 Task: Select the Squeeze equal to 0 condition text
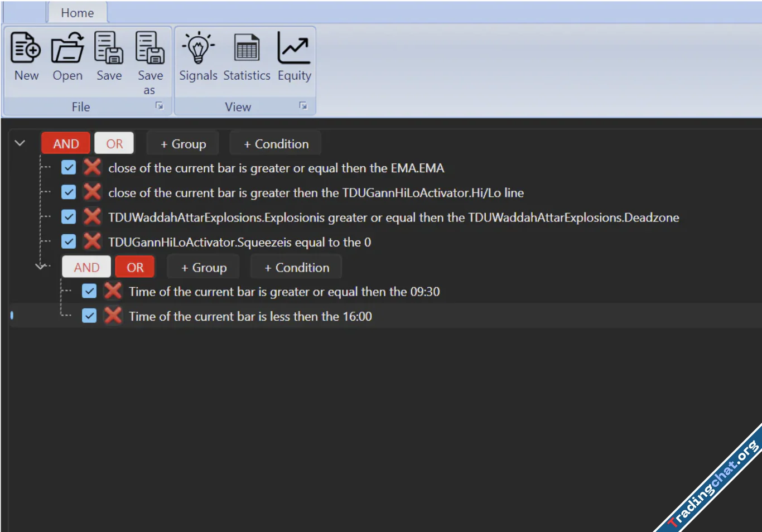[239, 242]
